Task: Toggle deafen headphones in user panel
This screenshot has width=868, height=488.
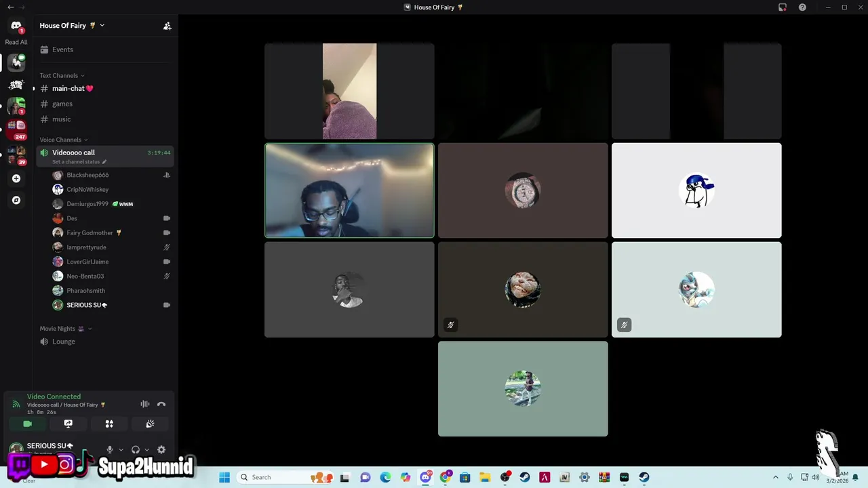Action: (136, 449)
